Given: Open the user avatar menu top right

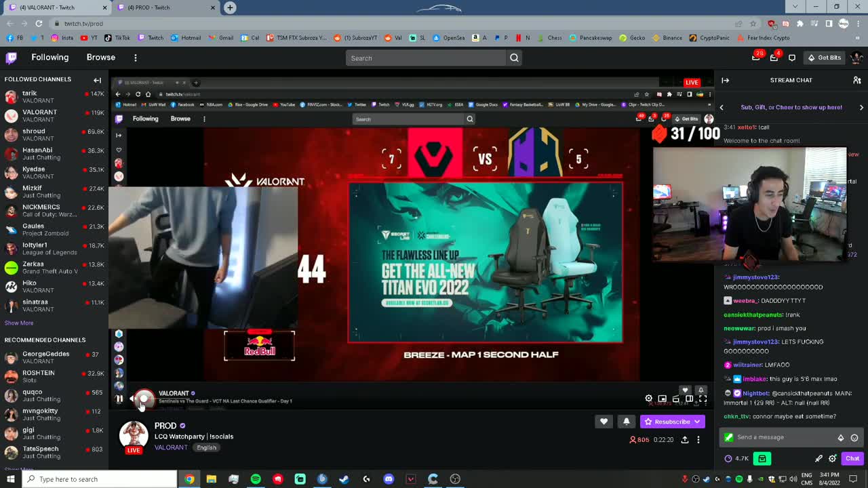Looking at the screenshot, I should pyautogui.click(x=856, y=58).
